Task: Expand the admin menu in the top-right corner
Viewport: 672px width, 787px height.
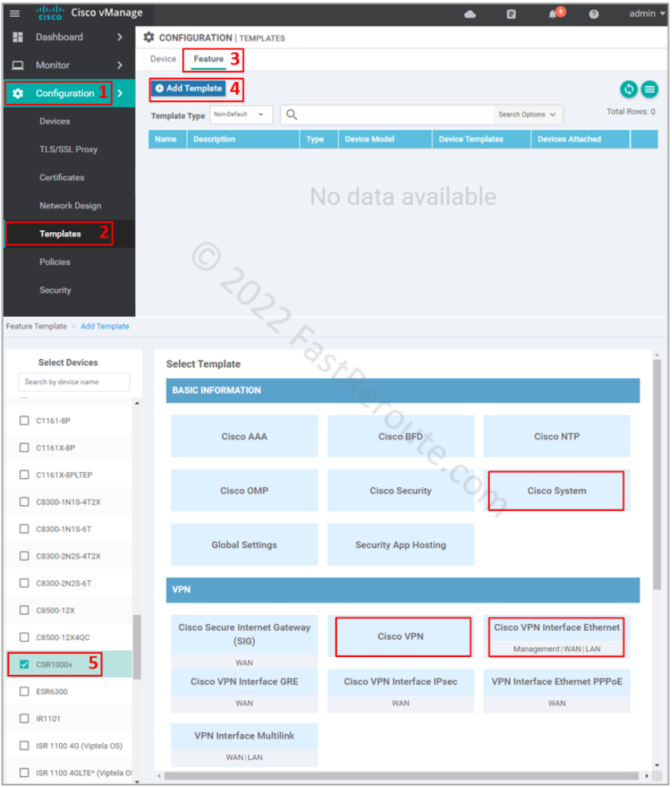Action: [x=646, y=13]
